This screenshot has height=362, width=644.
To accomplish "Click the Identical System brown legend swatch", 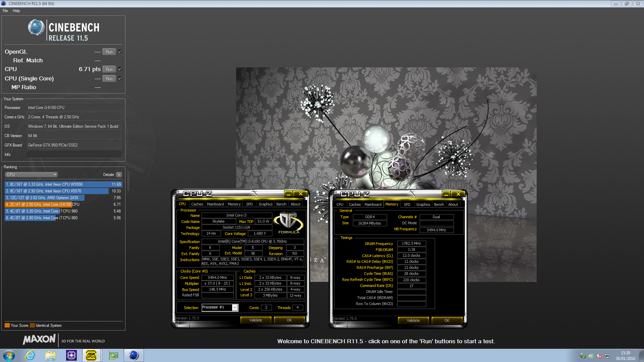I will point(32,325).
